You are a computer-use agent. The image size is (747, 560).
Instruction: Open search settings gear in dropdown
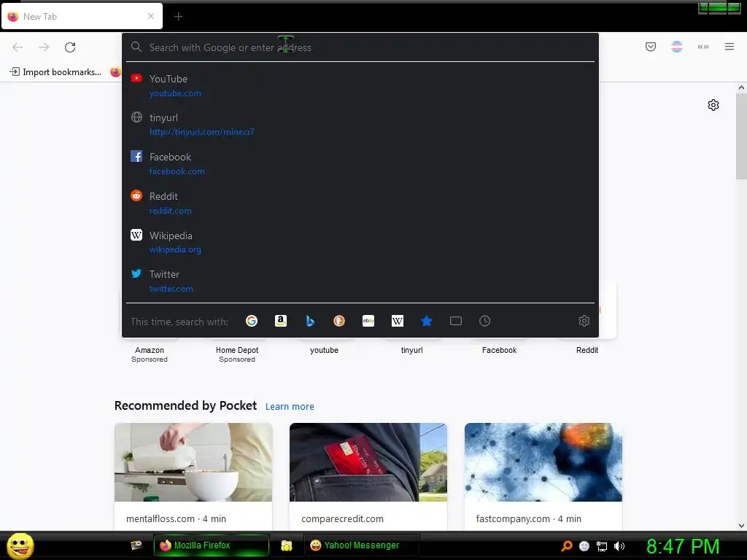[584, 321]
